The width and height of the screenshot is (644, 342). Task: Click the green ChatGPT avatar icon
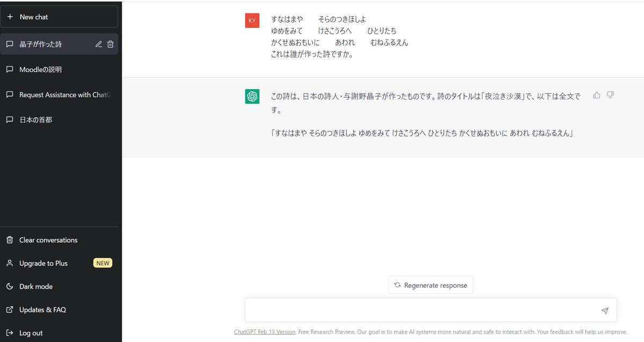click(x=252, y=97)
